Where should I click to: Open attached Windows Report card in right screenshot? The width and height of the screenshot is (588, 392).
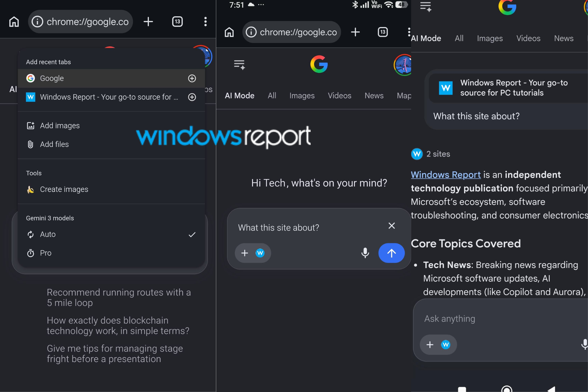click(508, 88)
